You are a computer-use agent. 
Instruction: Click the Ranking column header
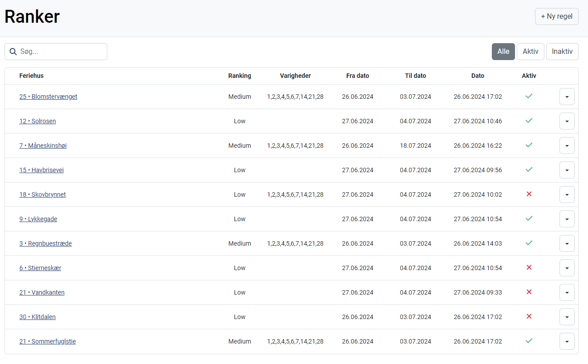point(239,76)
